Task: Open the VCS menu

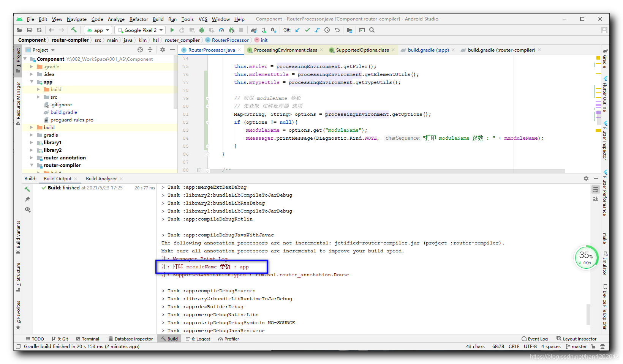Action: (x=203, y=19)
